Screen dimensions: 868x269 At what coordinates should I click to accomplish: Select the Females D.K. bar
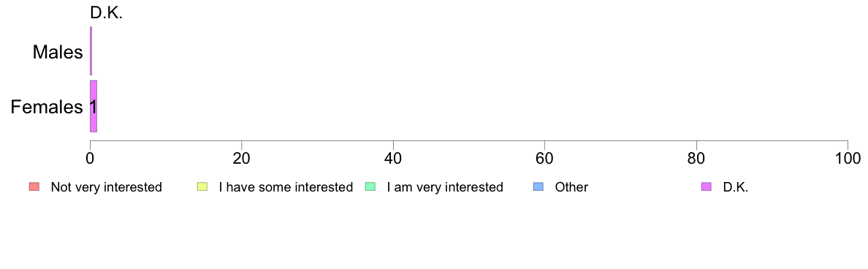point(94,106)
